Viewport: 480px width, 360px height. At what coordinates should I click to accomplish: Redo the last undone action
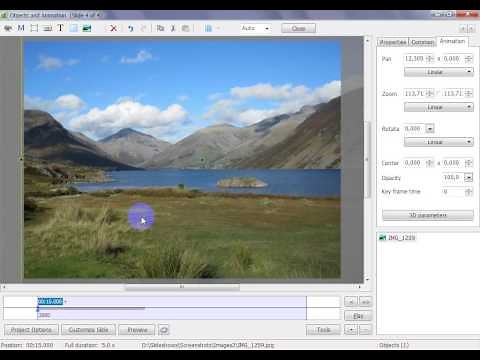coord(143,28)
